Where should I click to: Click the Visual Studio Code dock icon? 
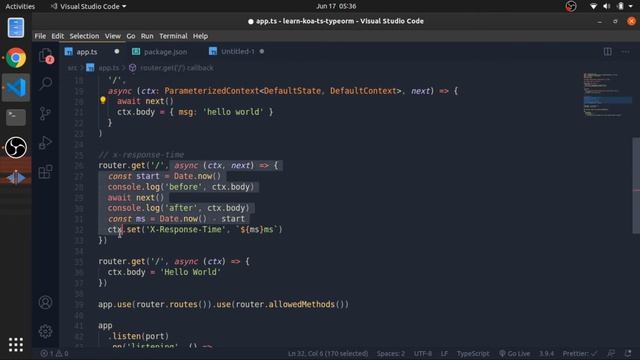[x=16, y=87]
